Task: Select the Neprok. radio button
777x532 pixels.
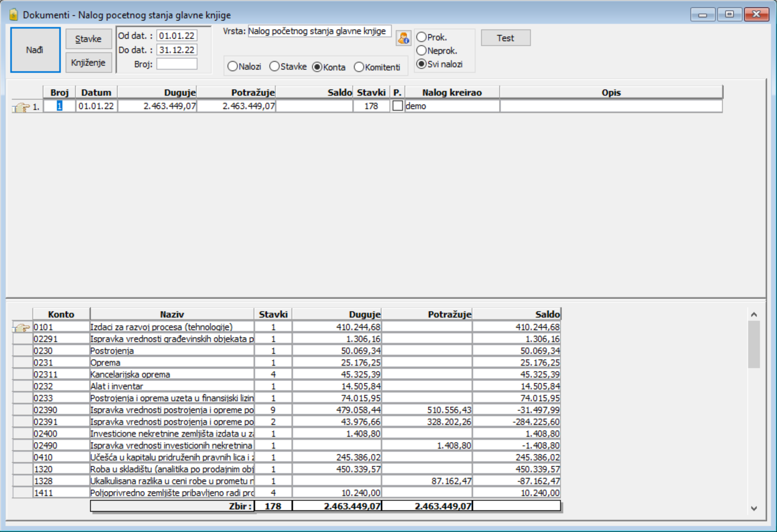Action: 421,51
